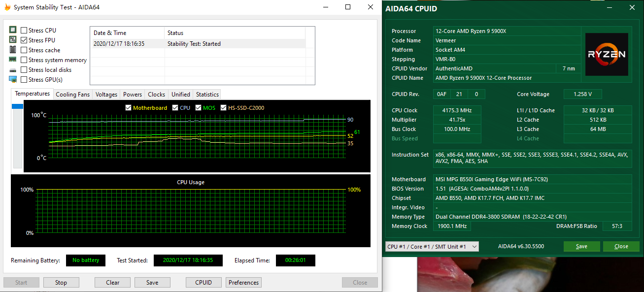Switch to the Powers tab
Image resolution: width=644 pixels, height=292 pixels.
point(133,95)
